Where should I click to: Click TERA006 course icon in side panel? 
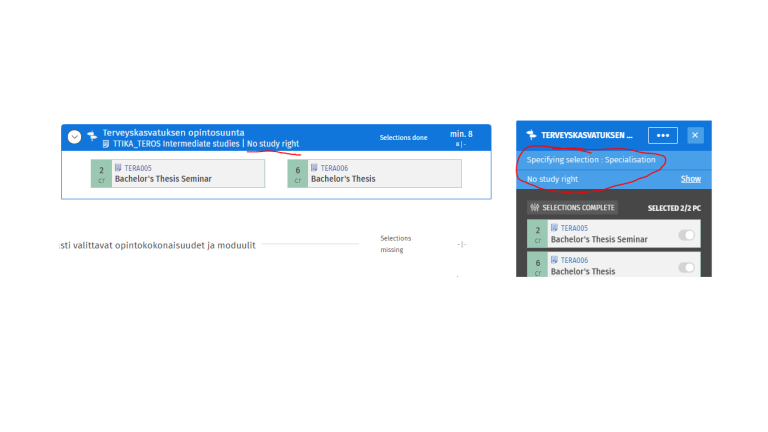(x=554, y=260)
